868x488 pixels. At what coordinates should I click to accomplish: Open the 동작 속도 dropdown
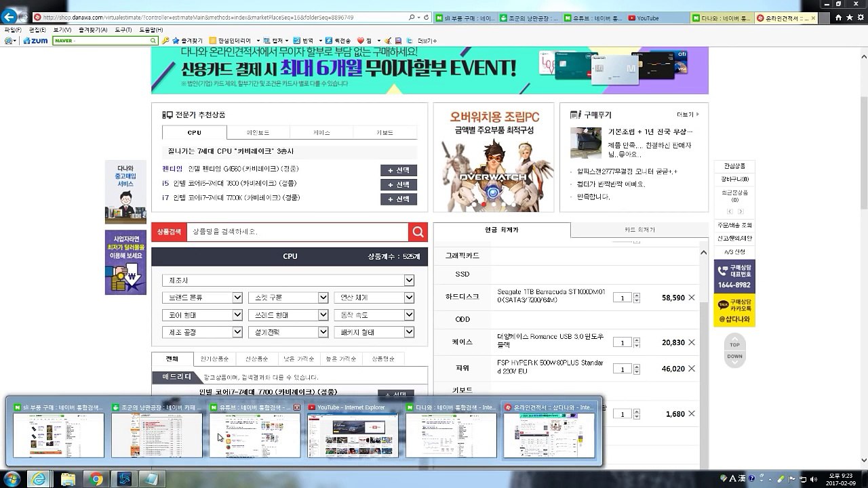[x=374, y=315]
